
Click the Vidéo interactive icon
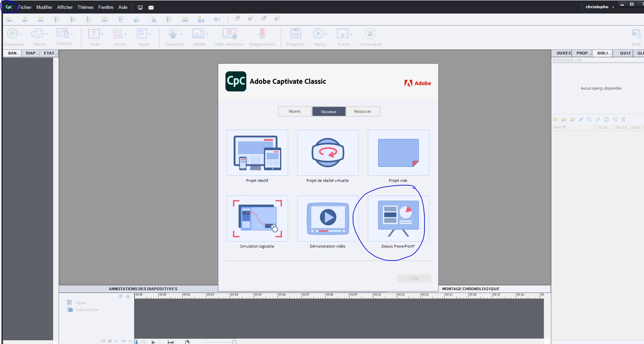coord(229,34)
